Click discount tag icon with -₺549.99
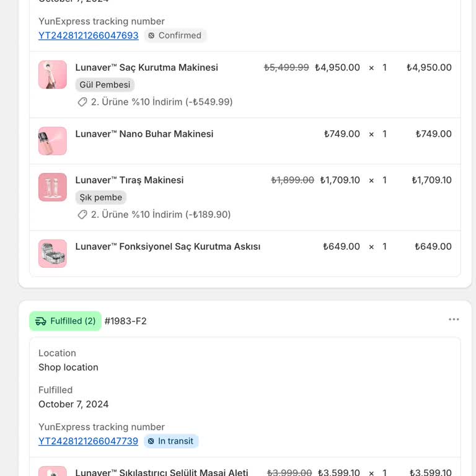This screenshot has height=476, width=476. coord(82,102)
